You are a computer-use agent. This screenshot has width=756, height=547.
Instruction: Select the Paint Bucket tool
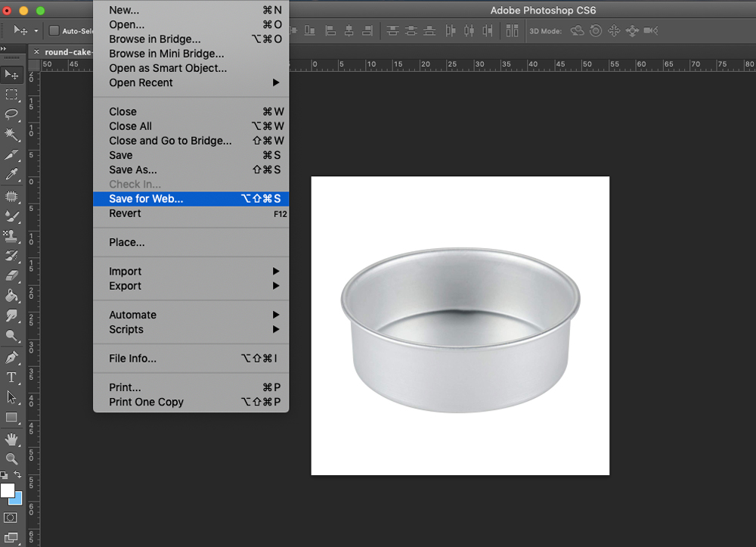click(x=11, y=296)
